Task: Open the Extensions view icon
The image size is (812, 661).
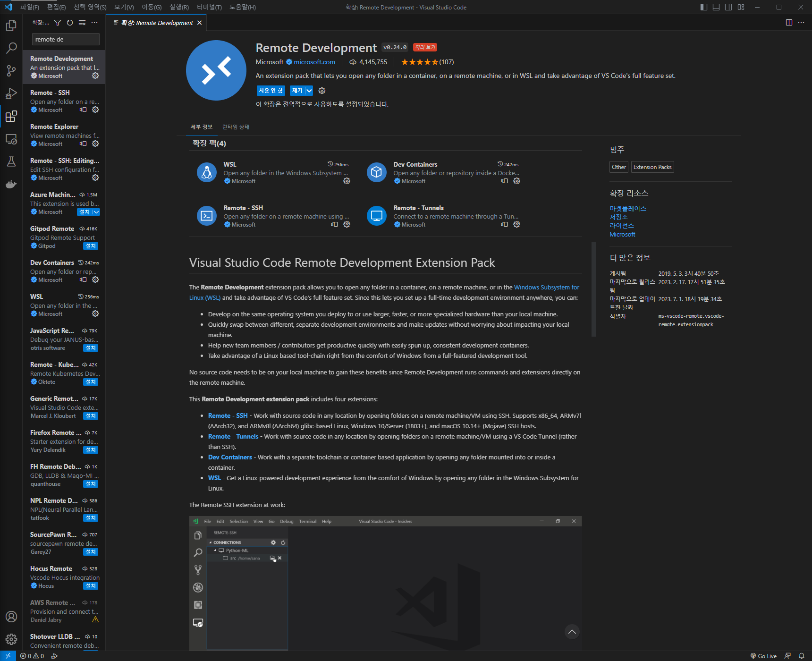Action: click(x=11, y=116)
